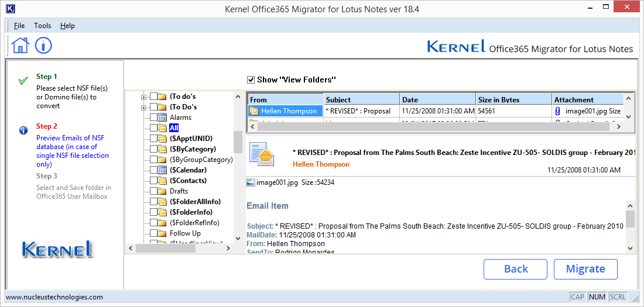
Task: Click the ($ApptUNID) mail folder icon
Action: (162, 139)
